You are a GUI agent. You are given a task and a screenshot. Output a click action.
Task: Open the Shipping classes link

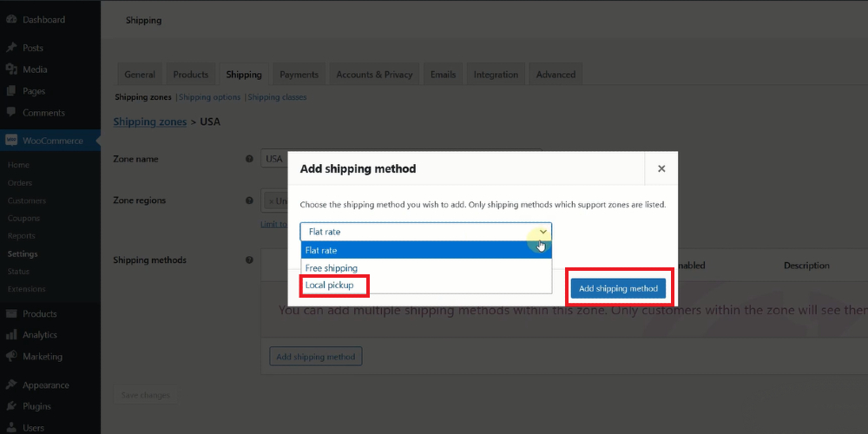tap(277, 97)
